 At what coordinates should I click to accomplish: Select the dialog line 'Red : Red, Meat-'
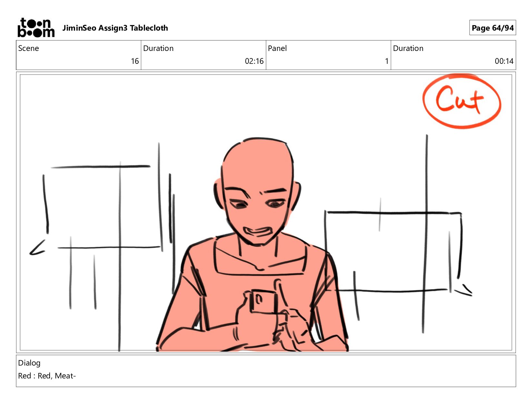(x=47, y=376)
